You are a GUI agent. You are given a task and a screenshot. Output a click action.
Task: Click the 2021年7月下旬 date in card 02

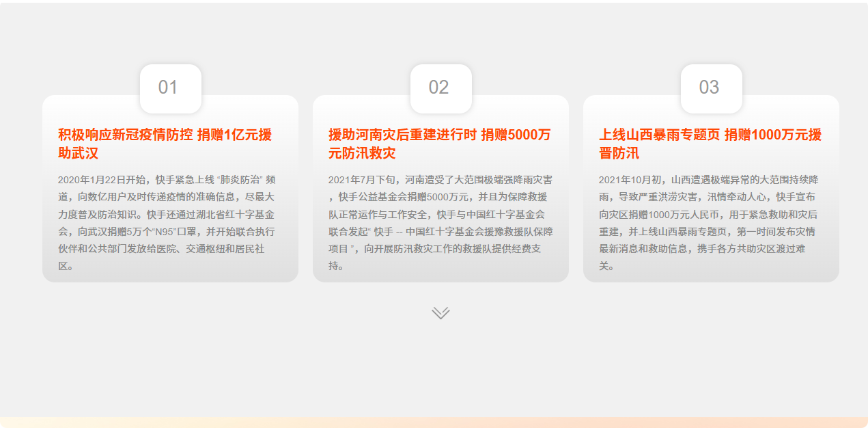pyautogui.click(x=365, y=180)
